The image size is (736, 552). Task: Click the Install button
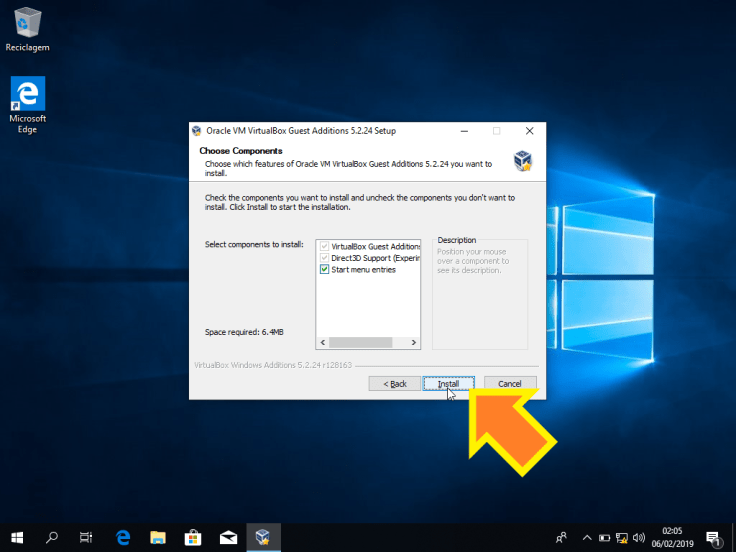tap(448, 384)
